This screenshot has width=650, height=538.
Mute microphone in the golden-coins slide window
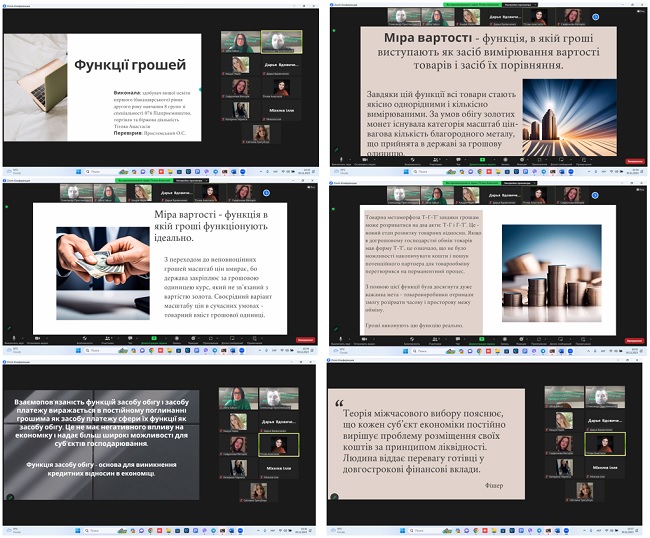341,160
